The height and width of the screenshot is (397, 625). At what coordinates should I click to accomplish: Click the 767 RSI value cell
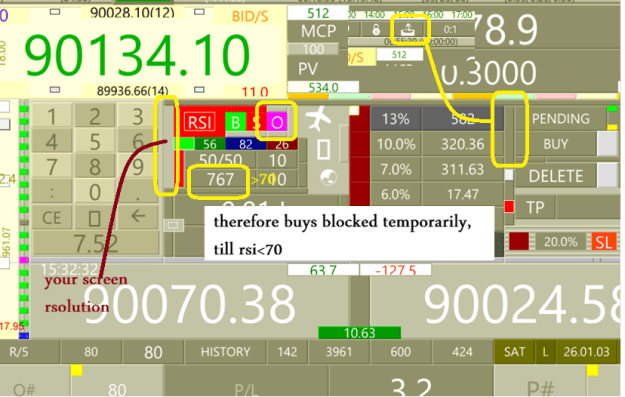pos(220,179)
